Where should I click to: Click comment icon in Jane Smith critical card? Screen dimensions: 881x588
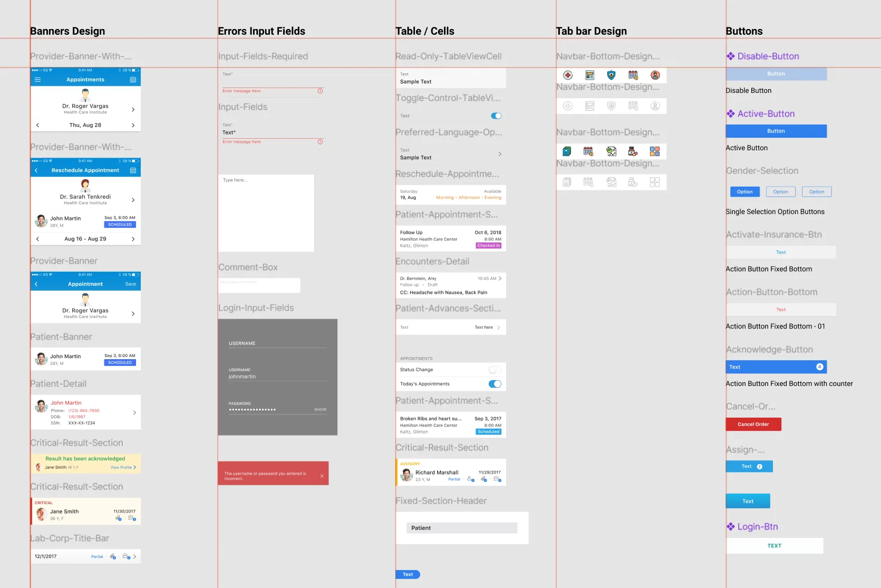pyautogui.click(x=132, y=518)
